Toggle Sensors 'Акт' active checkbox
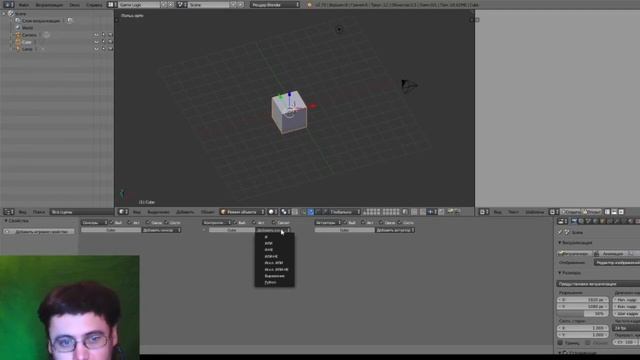 click(x=129, y=222)
